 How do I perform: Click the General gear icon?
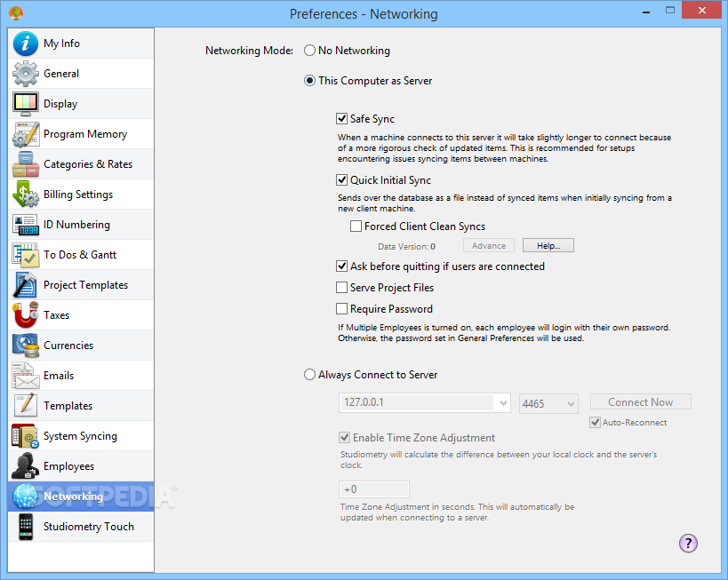[26, 74]
